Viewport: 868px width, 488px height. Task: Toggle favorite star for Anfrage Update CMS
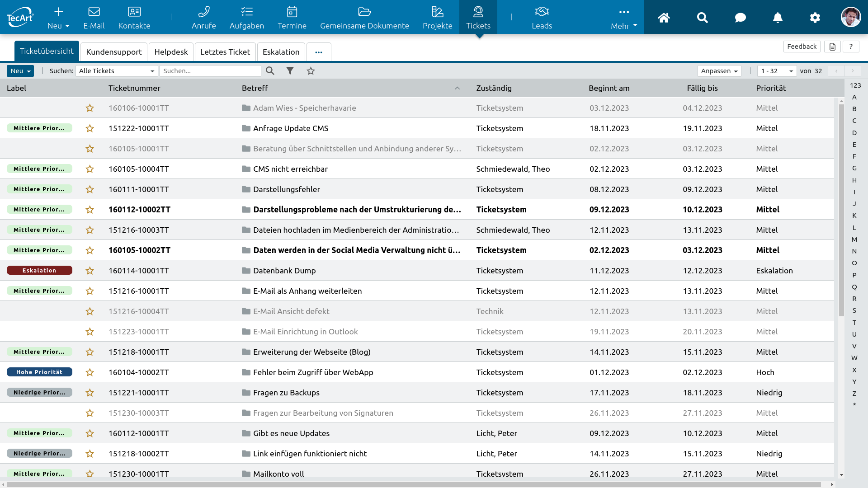coord(90,128)
